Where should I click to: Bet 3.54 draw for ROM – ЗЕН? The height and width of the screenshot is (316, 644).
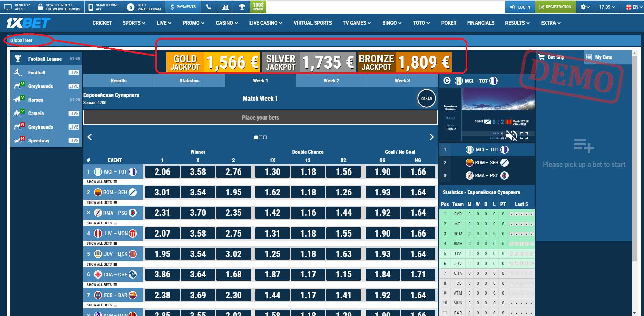(198, 192)
